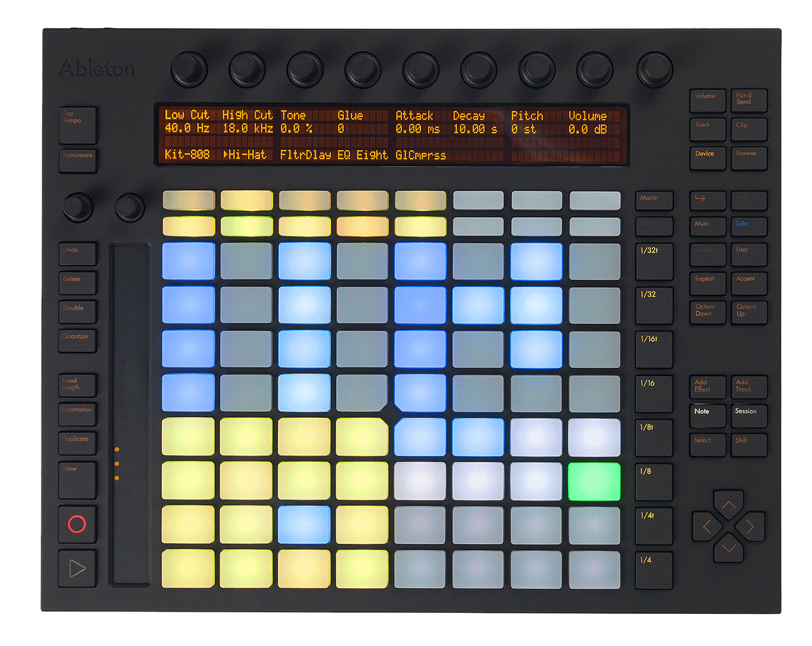Select the Clip mode button
This screenshot has width=812, height=646.
click(749, 129)
